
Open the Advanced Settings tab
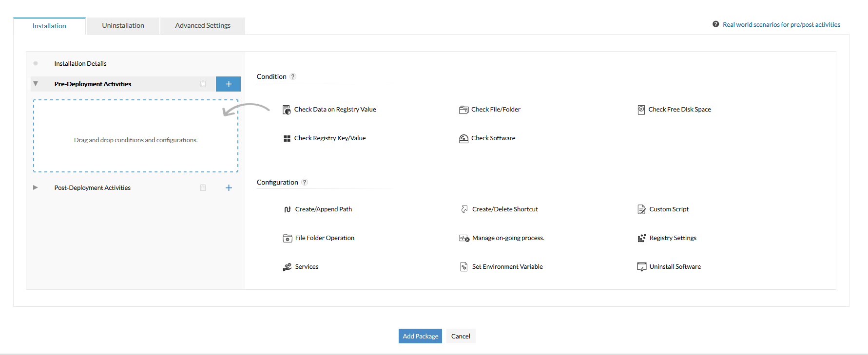[x=203, y=25]
